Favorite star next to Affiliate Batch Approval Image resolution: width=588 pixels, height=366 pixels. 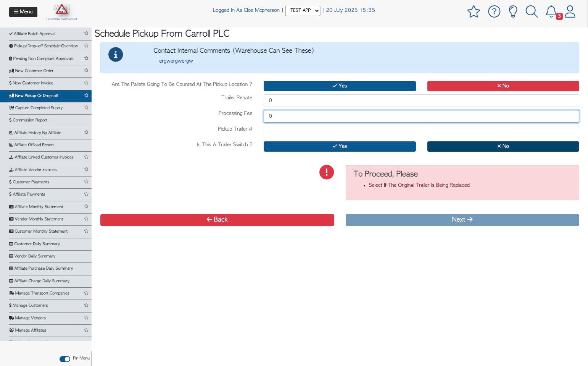point(86,33)
